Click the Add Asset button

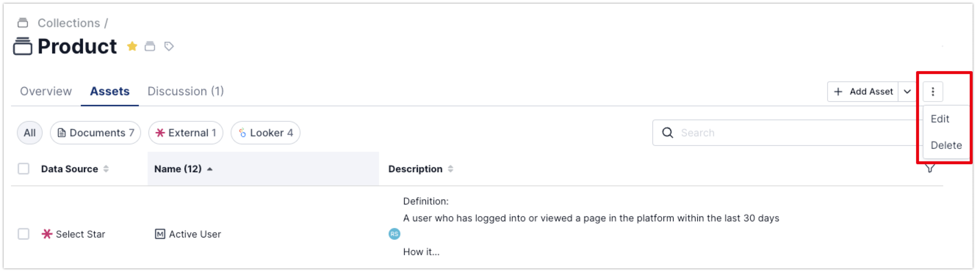click(863, 92)
